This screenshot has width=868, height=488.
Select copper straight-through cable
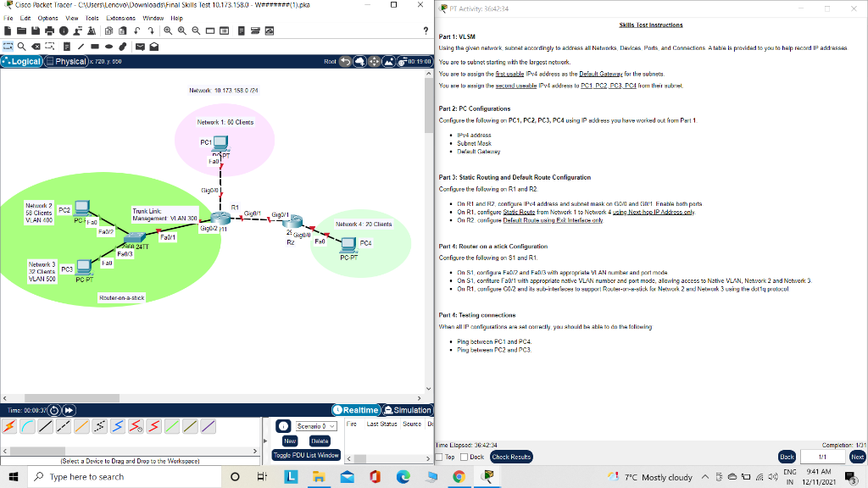tap(46, 427)
